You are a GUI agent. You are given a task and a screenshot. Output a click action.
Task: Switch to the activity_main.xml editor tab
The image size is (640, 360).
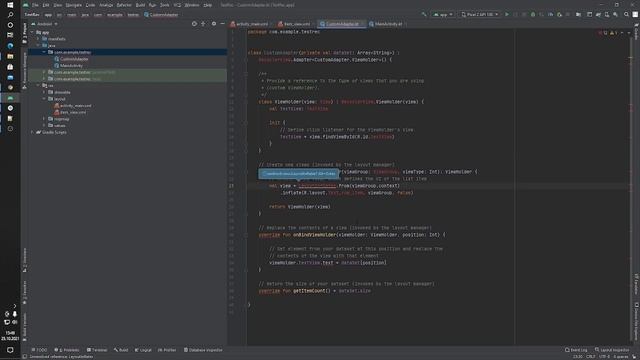point(249,24)
